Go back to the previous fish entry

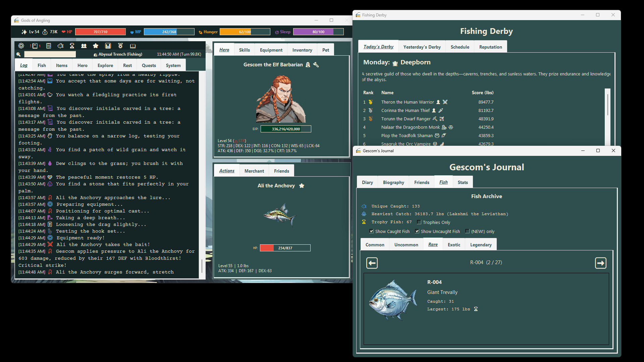coord(372,263)
